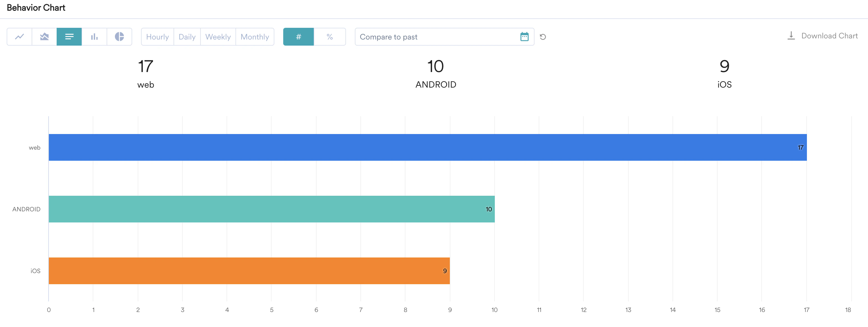Switch to pie chart view
Screen dimensions: 868x327
(x=119, y=36)
